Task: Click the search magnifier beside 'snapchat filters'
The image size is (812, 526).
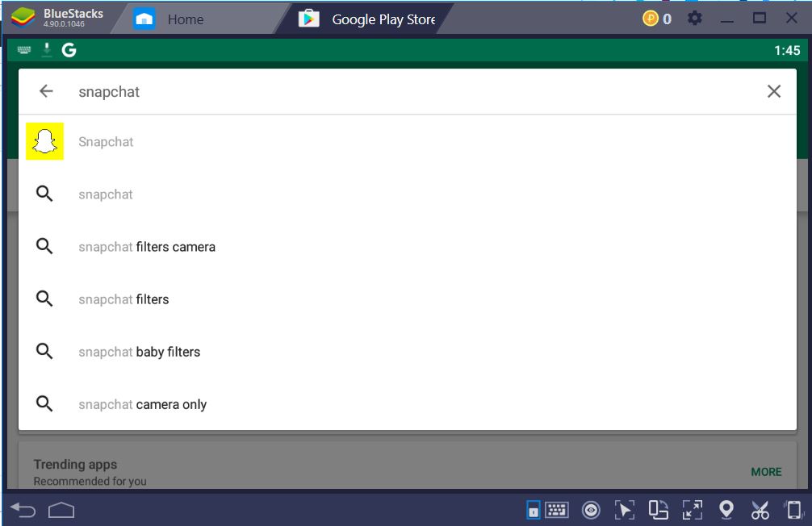Action: (44, 298)
